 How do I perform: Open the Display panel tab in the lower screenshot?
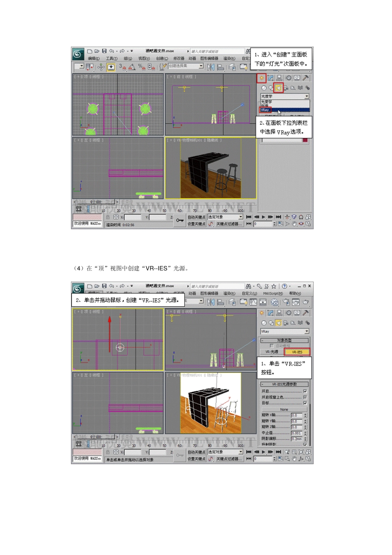[297, 313]
